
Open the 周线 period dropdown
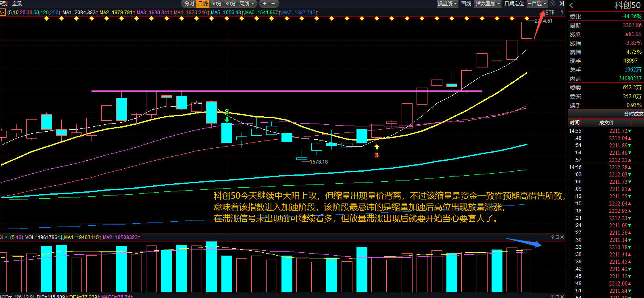coord(247,4)
